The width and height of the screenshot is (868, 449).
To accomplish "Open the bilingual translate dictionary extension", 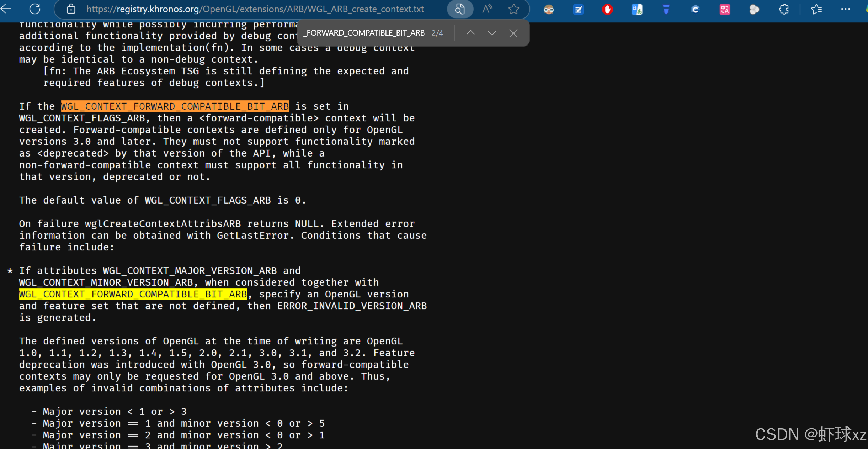I will [x=637, y=9].
